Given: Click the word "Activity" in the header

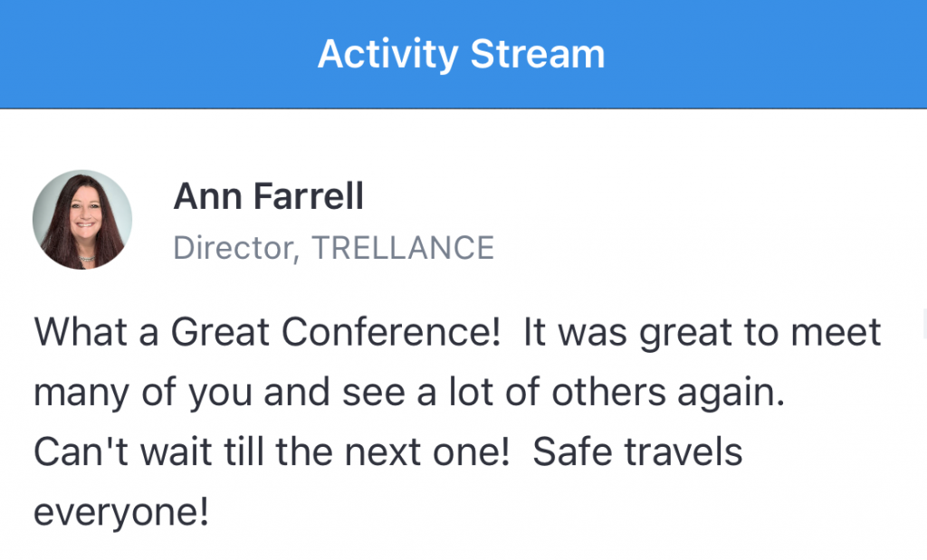Looking at the screenshot, I should tap(387, 54).
